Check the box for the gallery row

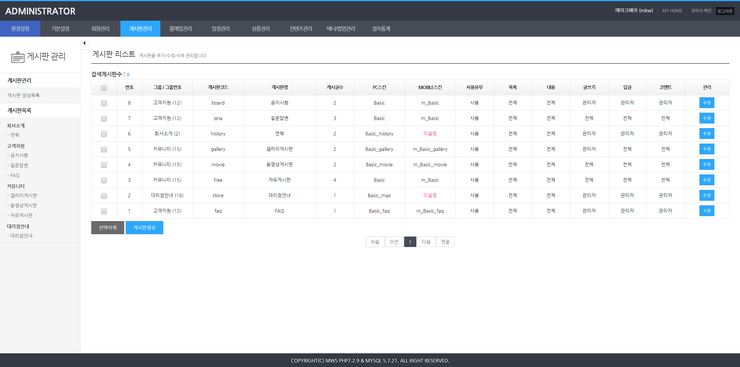(x=104, y=150)
